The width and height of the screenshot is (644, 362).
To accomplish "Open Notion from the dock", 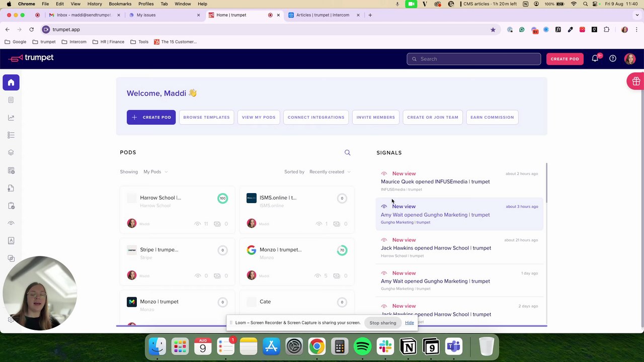I will tap(408, 346).
